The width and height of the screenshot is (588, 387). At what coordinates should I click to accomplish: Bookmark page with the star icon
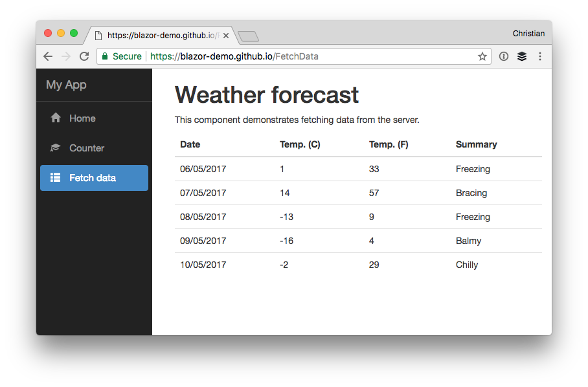[x=482, y=56]
